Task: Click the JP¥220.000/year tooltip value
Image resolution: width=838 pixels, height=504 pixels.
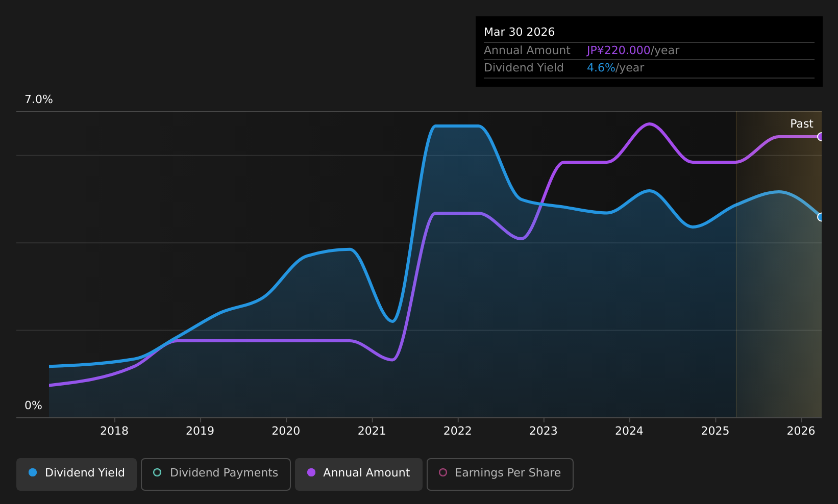Action: [x=633, y=51]
